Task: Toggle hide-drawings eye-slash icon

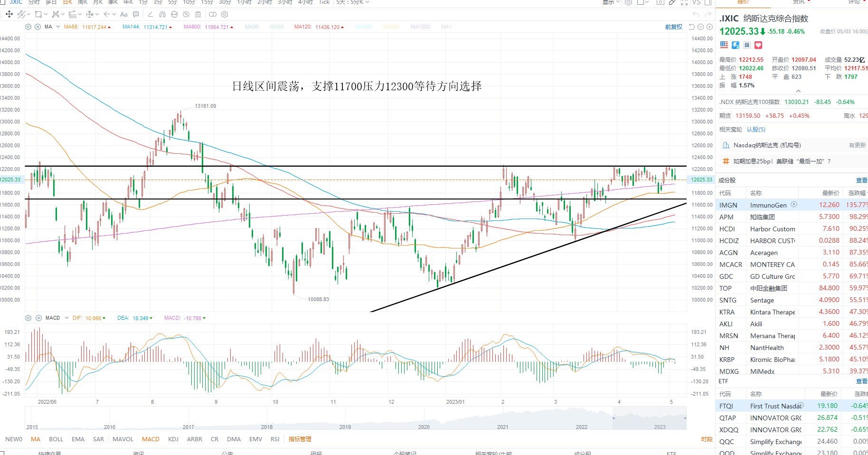Action: (x=186, y=14)
